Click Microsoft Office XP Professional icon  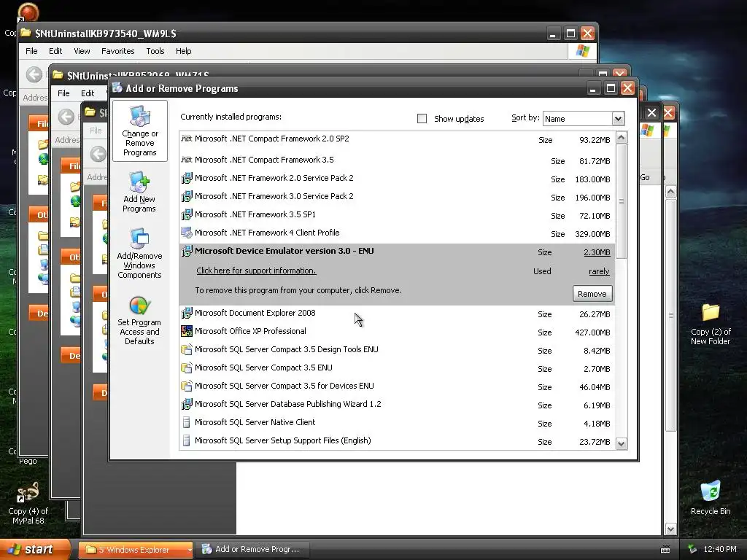(x=186, y=331)
